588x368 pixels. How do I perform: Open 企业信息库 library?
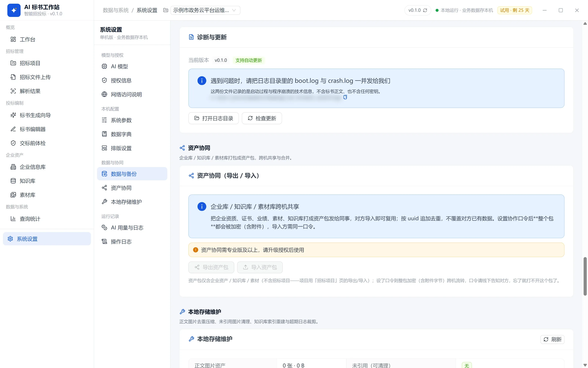click(x=47, y=167)
